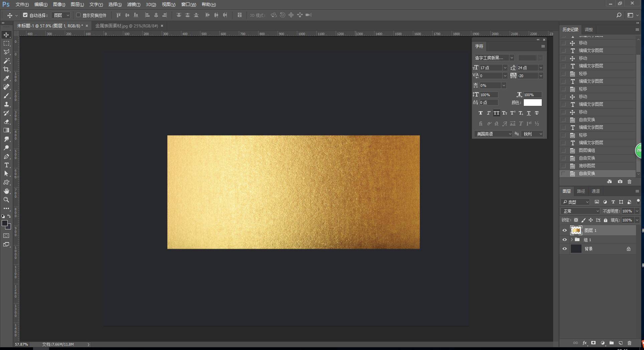Viewport: 644px width, 350px height.
Task: Toggle underline in Character panel
Action: (x=529, y=113)
